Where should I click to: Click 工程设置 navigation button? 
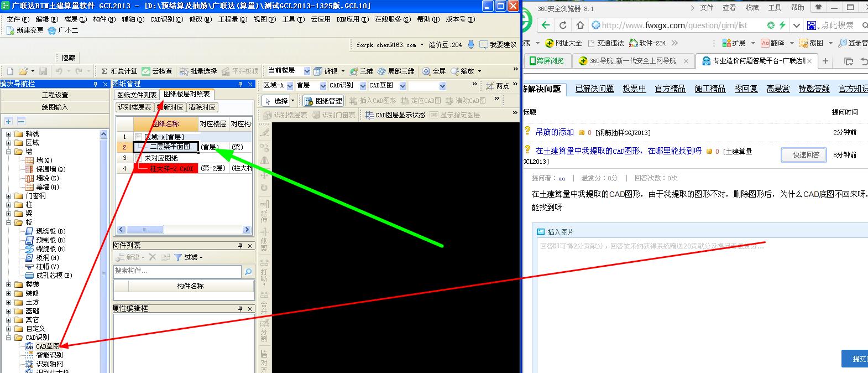(x=55, y=95)
